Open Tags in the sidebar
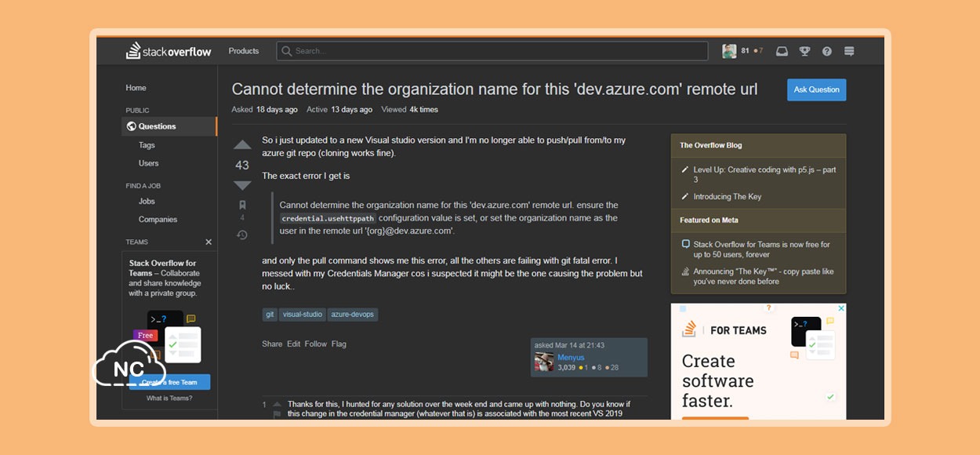The height and width of the screenshot is (455, 980). tap(147, 145)
